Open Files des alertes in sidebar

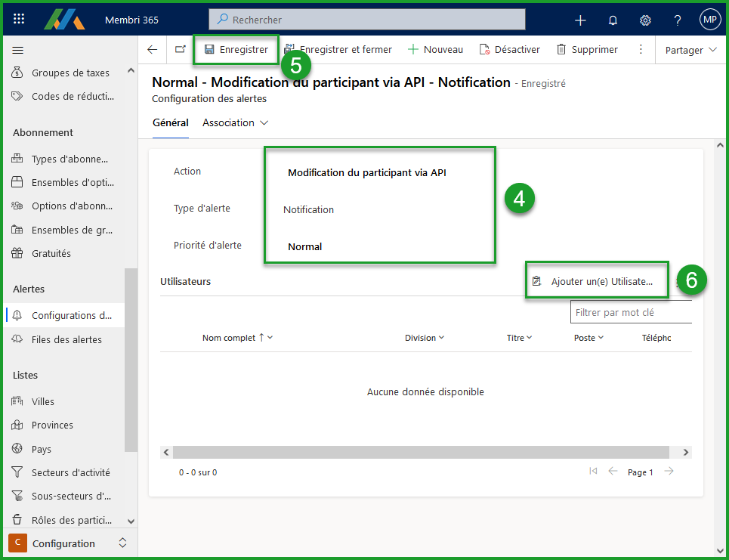(66, 339)
